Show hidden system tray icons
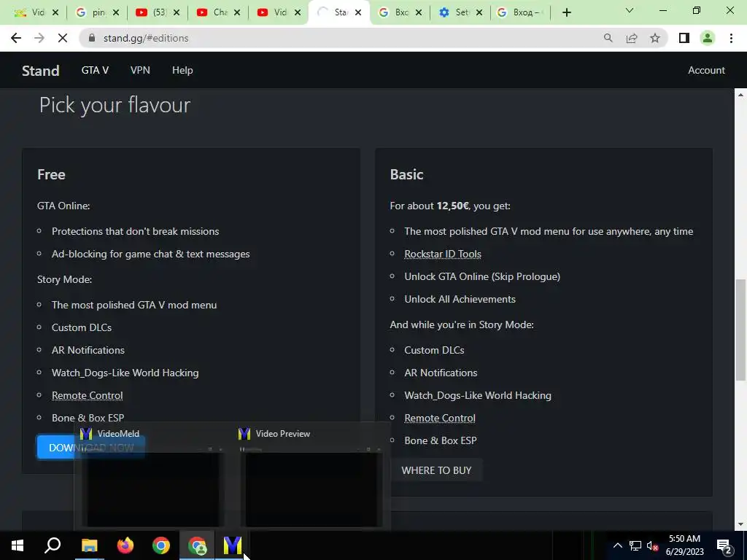Image resolution: width=747 pixels, height=560 pixels. [617, 545]
